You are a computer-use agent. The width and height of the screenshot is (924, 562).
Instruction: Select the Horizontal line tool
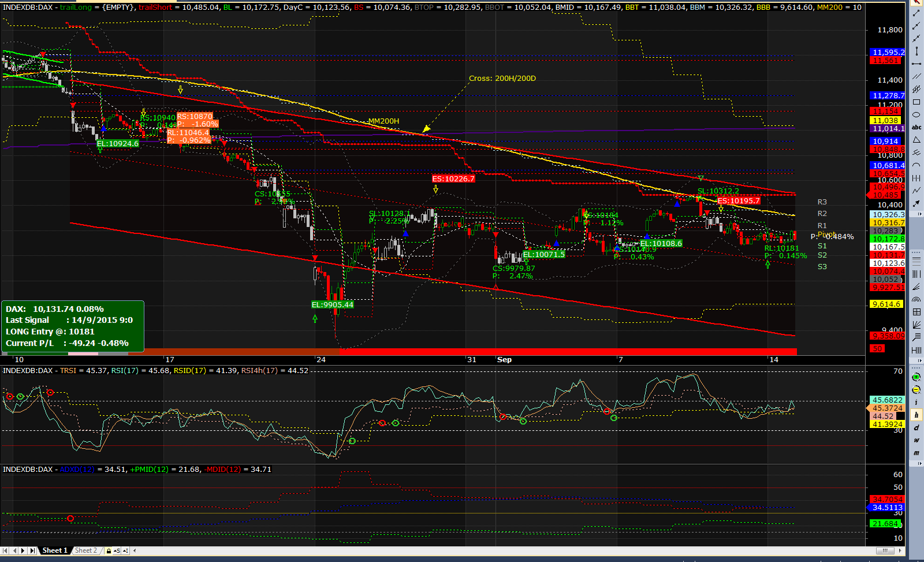click(x=916, y=64)
